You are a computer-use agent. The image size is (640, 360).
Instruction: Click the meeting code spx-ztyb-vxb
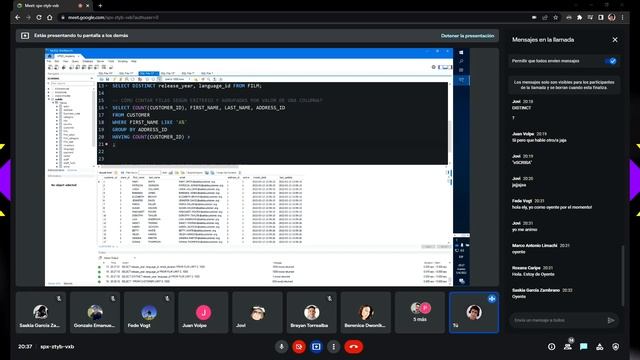(x=57, y=347)
